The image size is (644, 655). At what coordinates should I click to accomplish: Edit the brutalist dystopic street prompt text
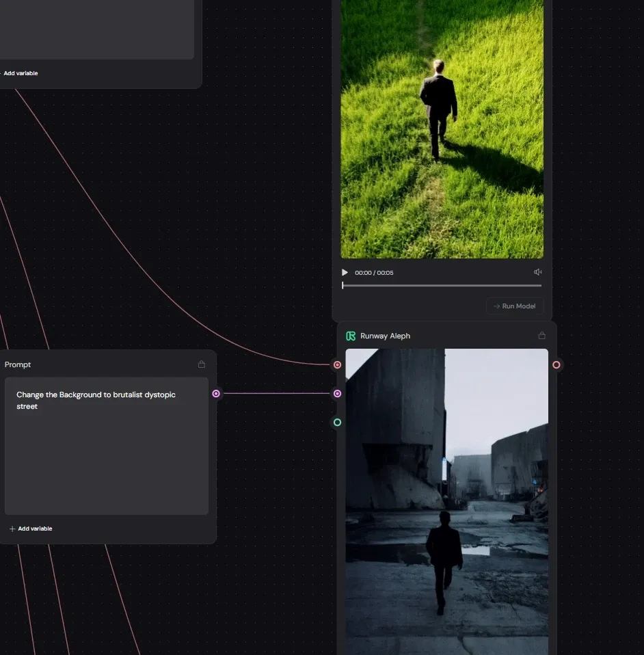point(107,446)
